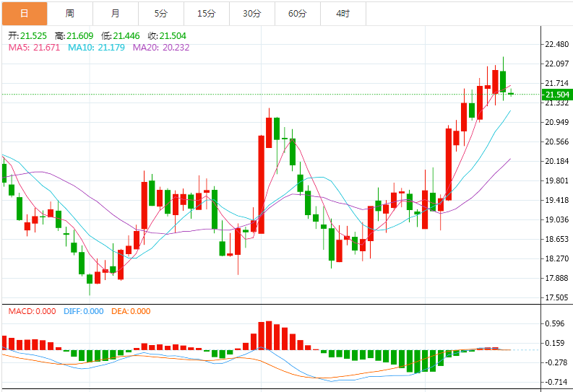Click the 20.566 price axis label
This screenshot has width=573, height=392.
557,141
